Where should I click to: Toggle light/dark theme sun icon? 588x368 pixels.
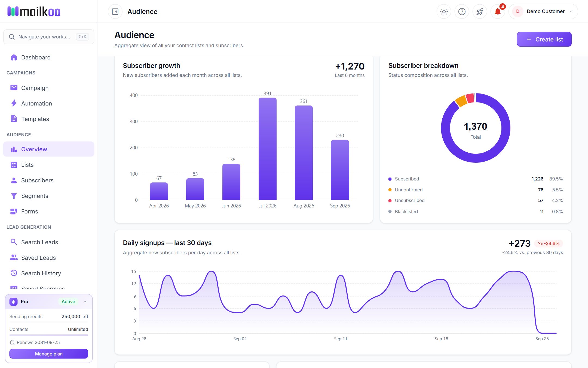coord(444,12)
